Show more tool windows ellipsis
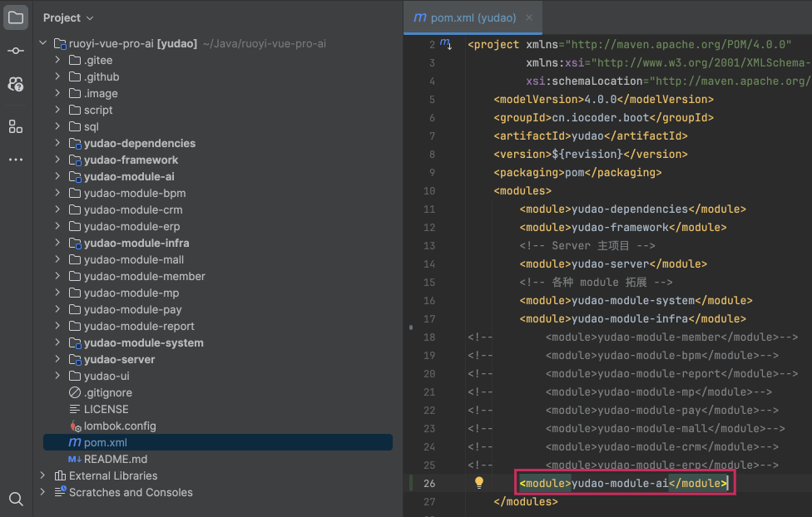The image size is (812, 517). [16, 160]
